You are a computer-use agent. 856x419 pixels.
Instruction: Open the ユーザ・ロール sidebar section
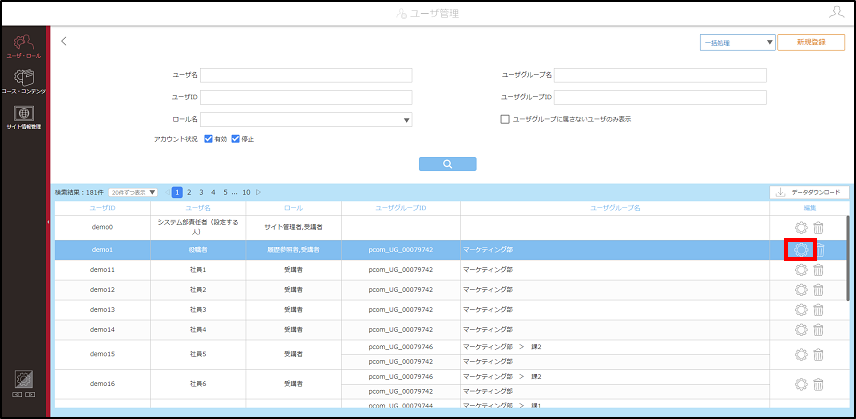pos(23,46)
